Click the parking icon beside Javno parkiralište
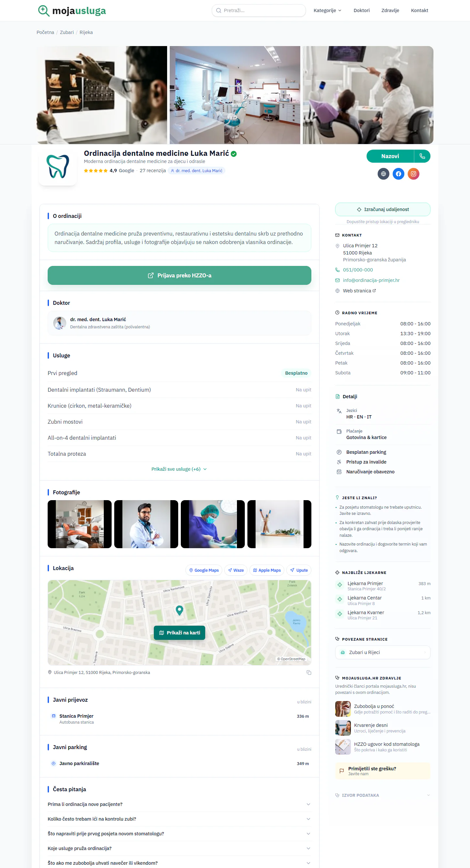The image size is (470, 868). pyautogui.click(x=54, y=763)
